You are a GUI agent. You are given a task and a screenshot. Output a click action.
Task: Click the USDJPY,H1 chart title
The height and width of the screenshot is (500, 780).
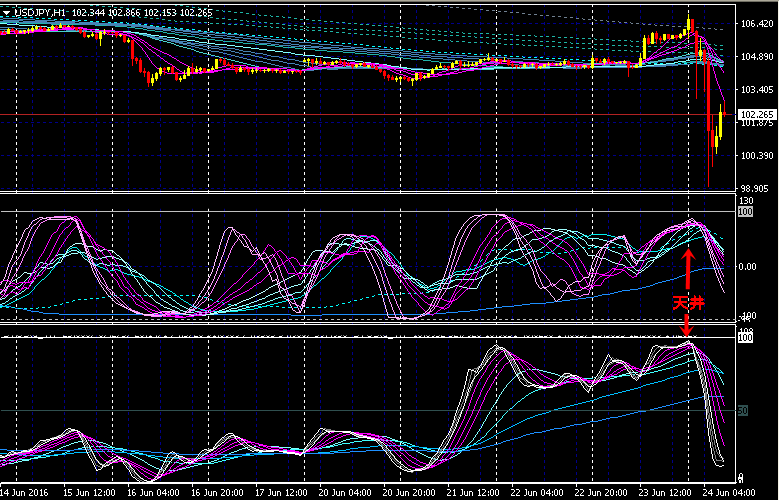click(38, 13)
